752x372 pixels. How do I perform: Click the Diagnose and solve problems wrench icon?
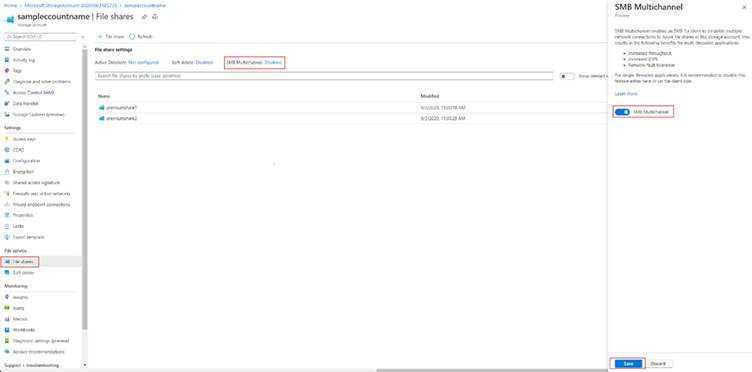point(7,81)
